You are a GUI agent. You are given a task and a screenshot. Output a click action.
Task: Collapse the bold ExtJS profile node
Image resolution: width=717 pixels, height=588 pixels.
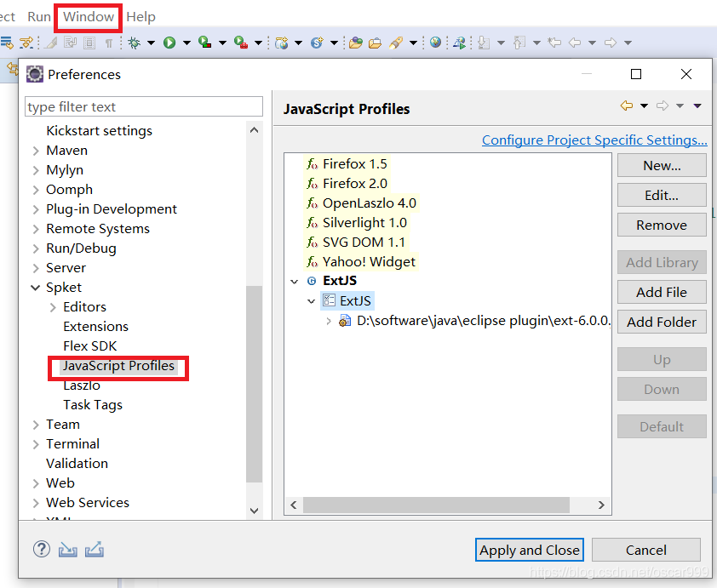point(295,282)
